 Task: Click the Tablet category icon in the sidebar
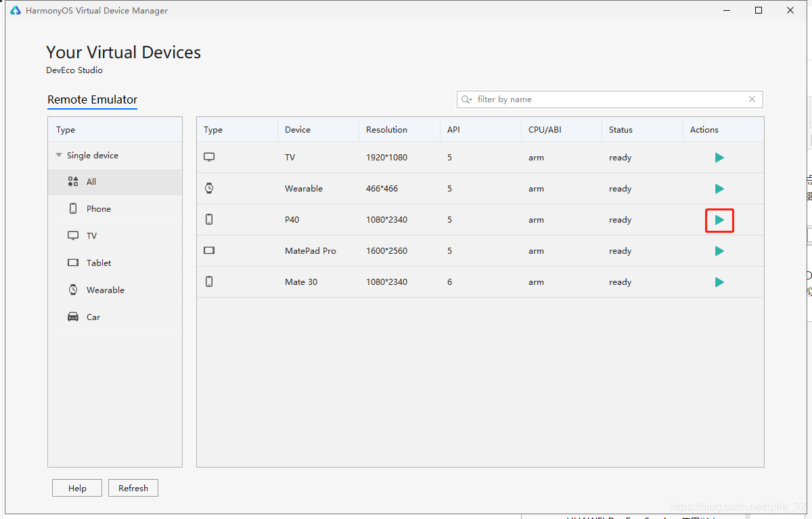click(73, 263)
